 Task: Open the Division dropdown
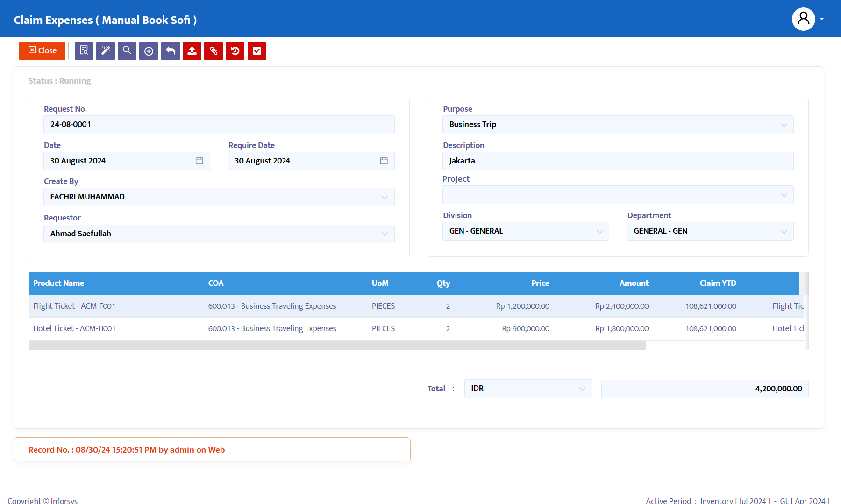[x=526, y=231]
